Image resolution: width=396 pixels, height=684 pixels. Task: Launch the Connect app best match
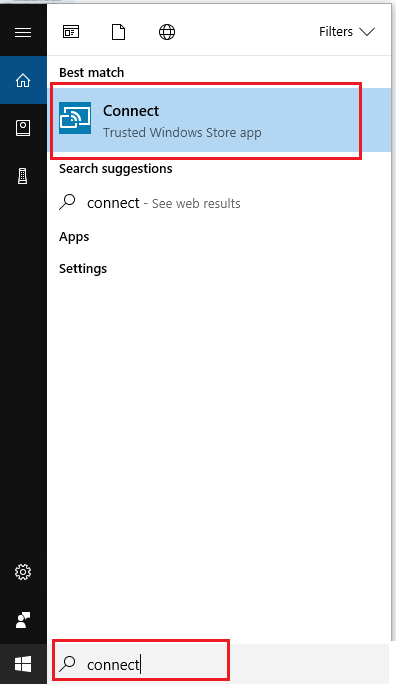[x=219, y=120]
